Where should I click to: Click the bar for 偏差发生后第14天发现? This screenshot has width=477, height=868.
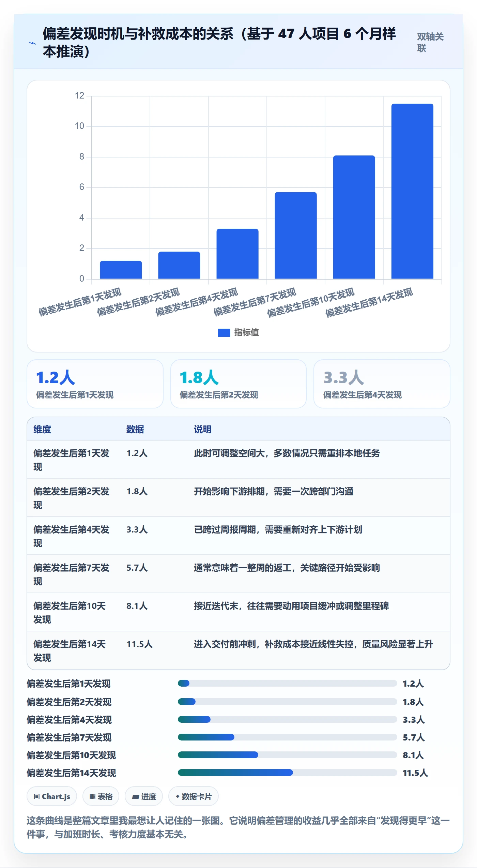pyautogui.click(x=412, y=191)
